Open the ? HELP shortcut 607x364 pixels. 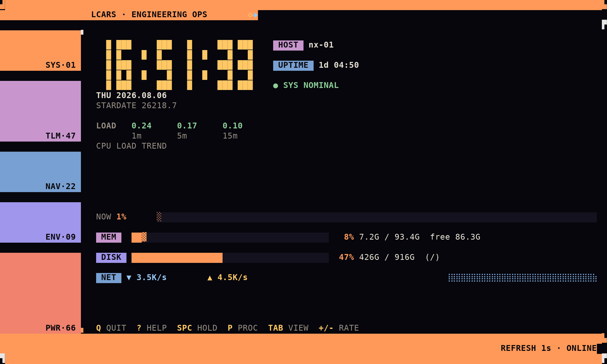[x=152, y=328]
